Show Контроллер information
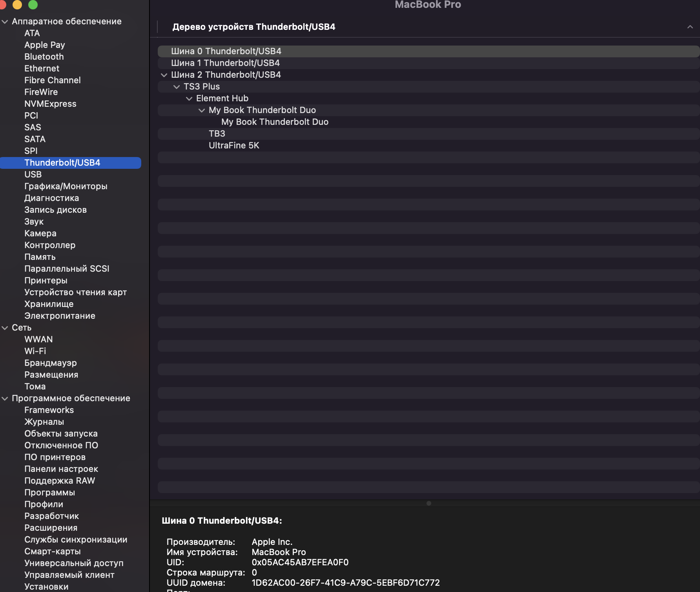Image resolution: width=700 pixels, height=592 pixels. (x=50, y=245)
